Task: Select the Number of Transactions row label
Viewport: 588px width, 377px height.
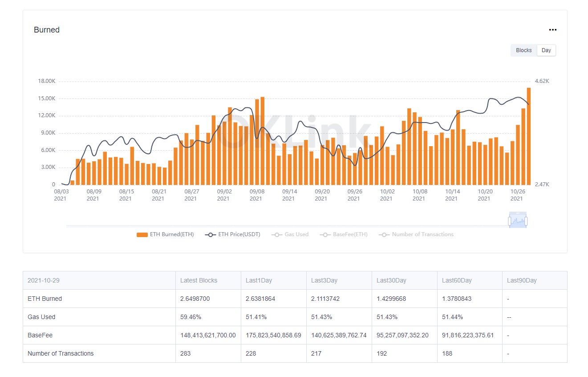Action: click(x=61, y=353)
